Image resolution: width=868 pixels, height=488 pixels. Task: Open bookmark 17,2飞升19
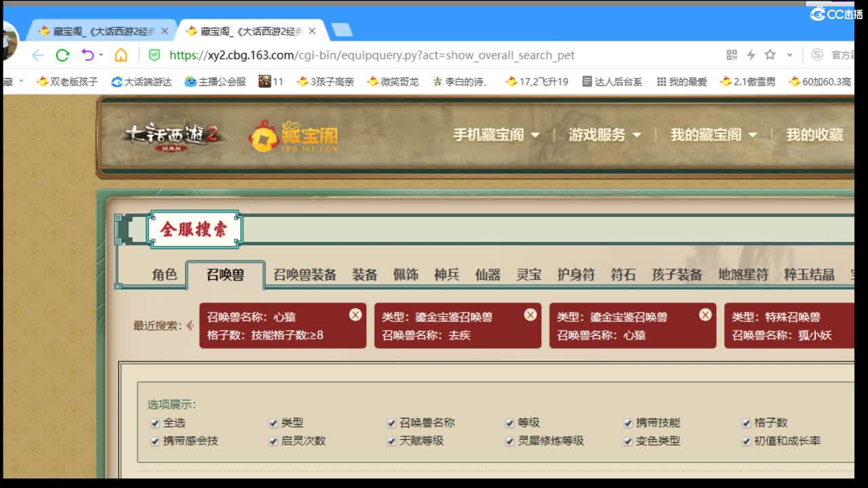536,81
